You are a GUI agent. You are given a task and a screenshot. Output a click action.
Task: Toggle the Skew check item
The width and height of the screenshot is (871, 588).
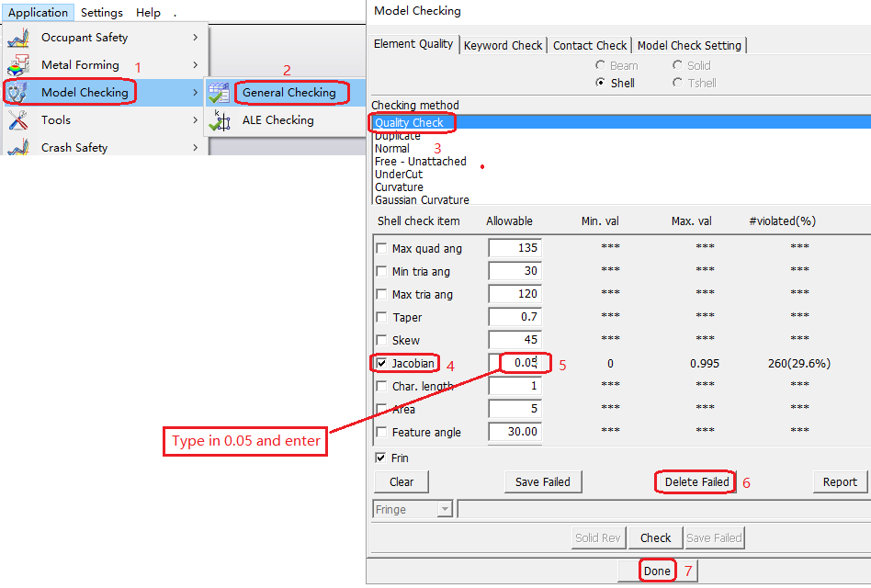(x=382, y=341)
